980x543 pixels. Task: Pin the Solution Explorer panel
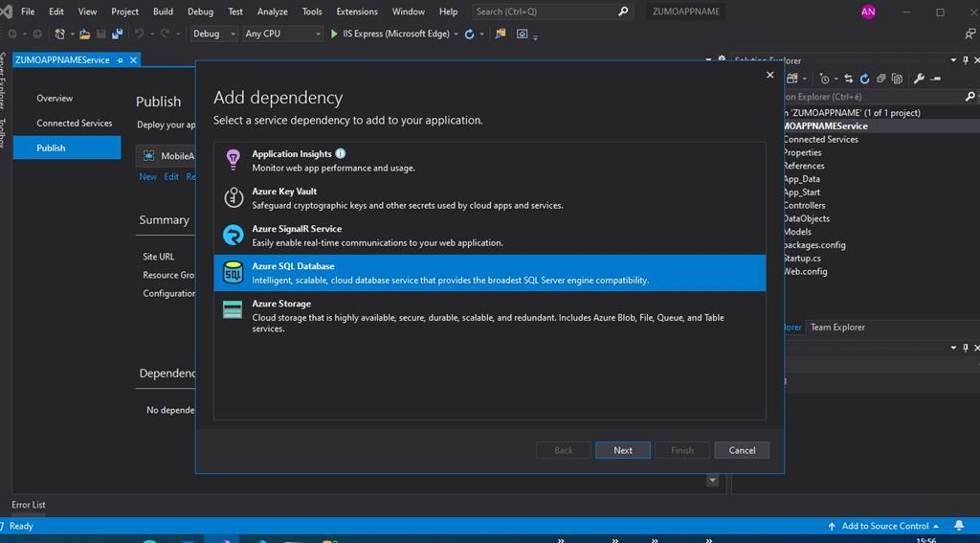pyautogui.click(x=966, y=60)
